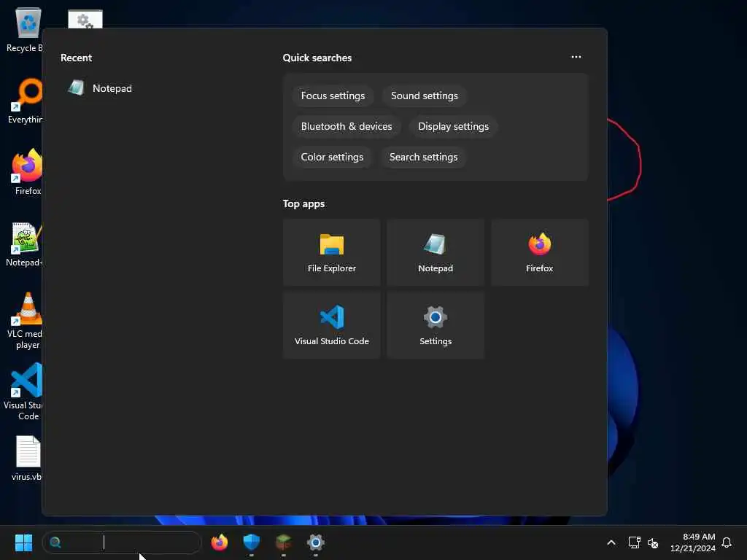Open Display settings quick search
The height and width of the screenshot is (560, 747).
[x=453, y=126]
